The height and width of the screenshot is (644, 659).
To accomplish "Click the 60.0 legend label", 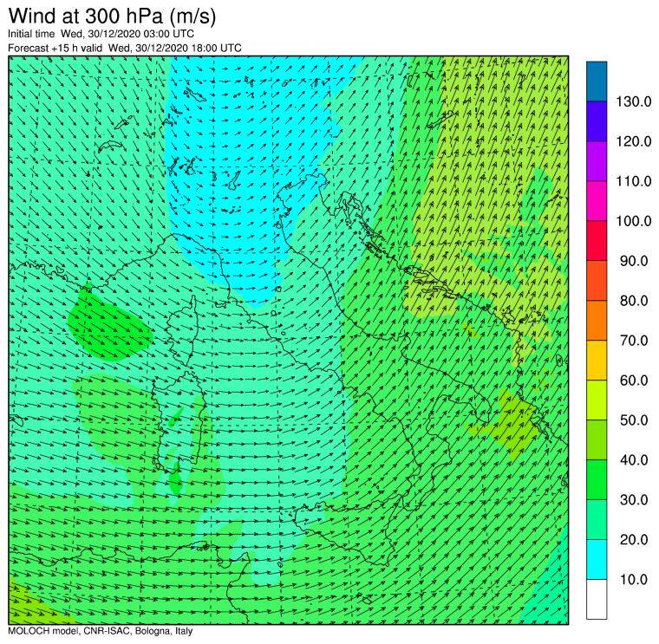I will tap(634, 381).
